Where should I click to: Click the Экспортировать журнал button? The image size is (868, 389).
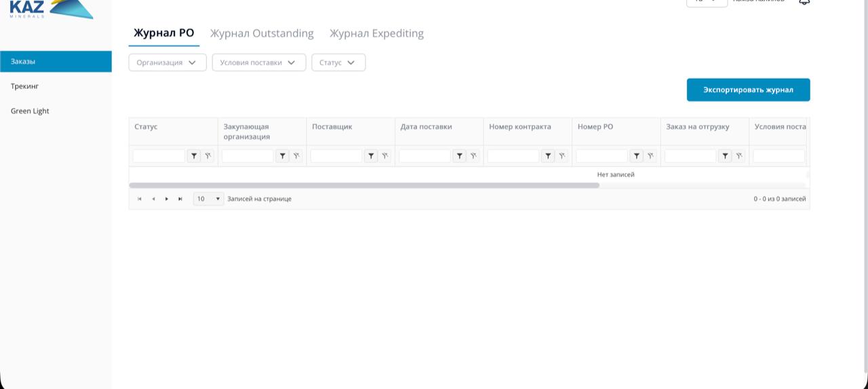[748, 90]
